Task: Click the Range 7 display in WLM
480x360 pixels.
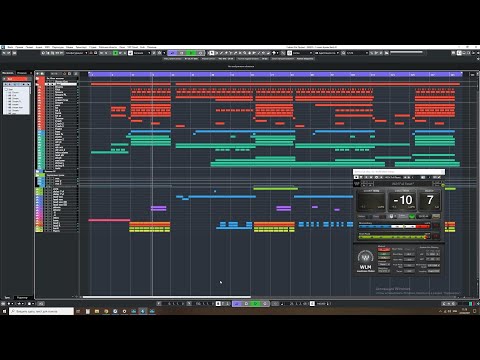Action: [x=430, y=201]
